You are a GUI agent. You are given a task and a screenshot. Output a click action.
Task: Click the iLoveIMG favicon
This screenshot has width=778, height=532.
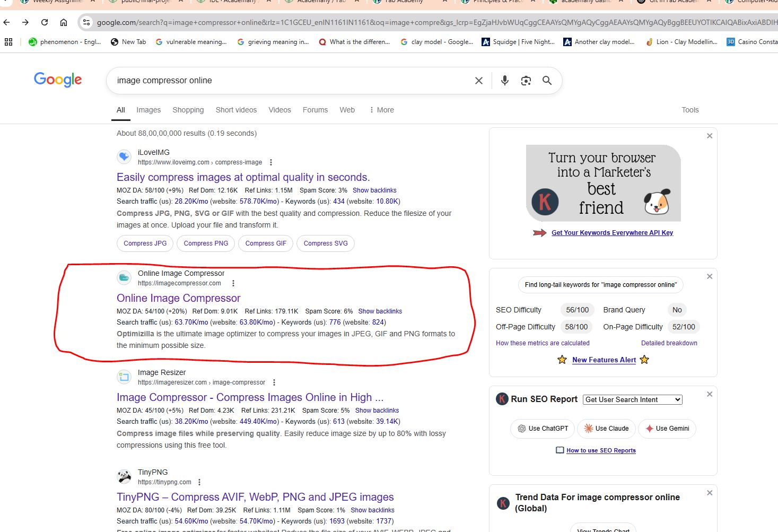tap(124, 157)
